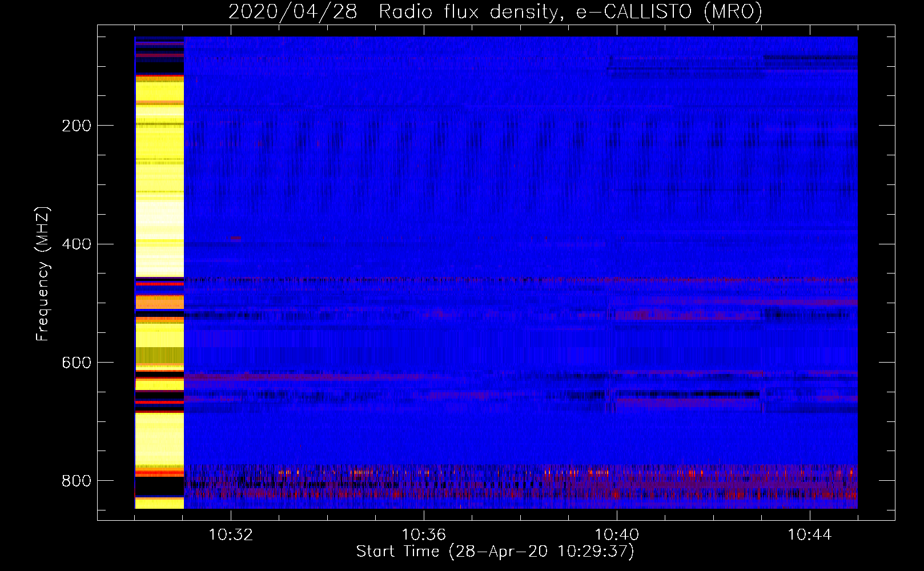Click the 10:32 time tick label
The image size is (924, 571).
coord(231,535)
